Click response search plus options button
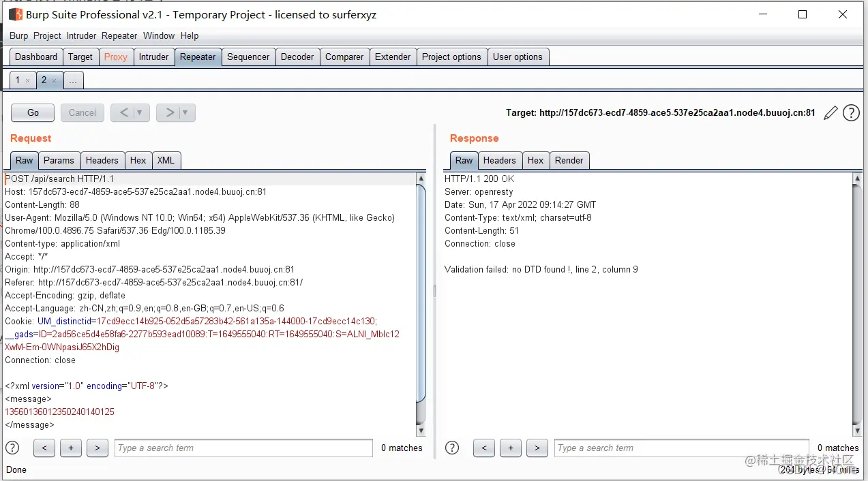Screen dimensions: 868x481 (x=511, y=448)
